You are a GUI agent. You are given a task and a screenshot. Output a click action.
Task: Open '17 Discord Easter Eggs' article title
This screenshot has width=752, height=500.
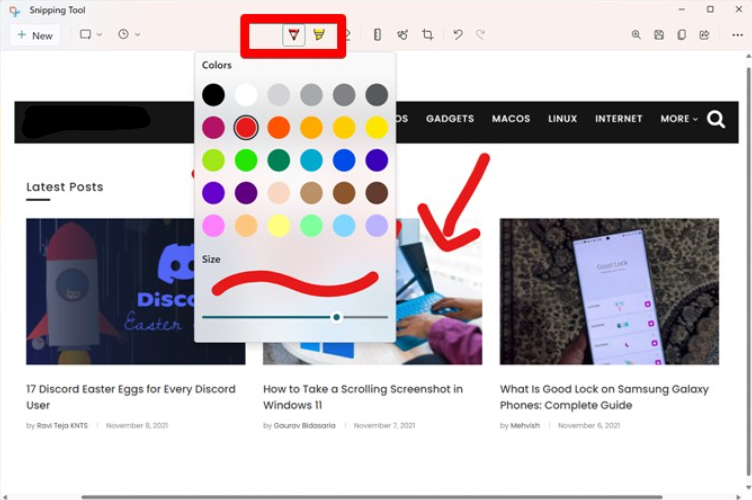[x=131, y=397]
